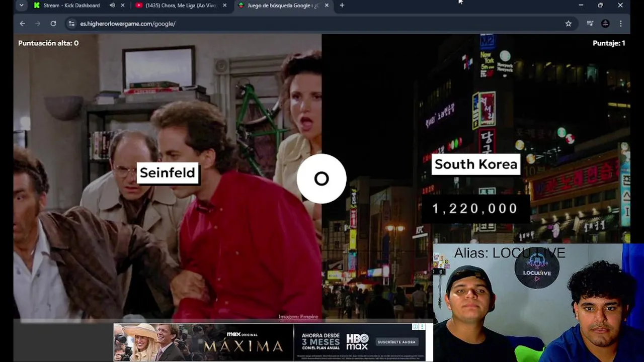644x362 pixels.
Task: Mute the Kick Dashboard tab audio icon
Action: (112, 6)
